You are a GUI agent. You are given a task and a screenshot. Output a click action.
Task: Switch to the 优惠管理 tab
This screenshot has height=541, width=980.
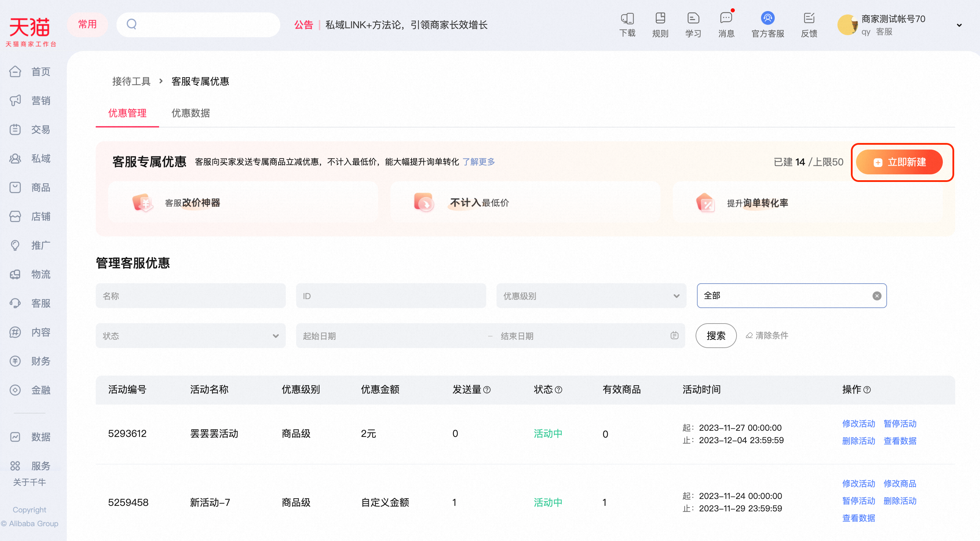(x=127, y=113)
